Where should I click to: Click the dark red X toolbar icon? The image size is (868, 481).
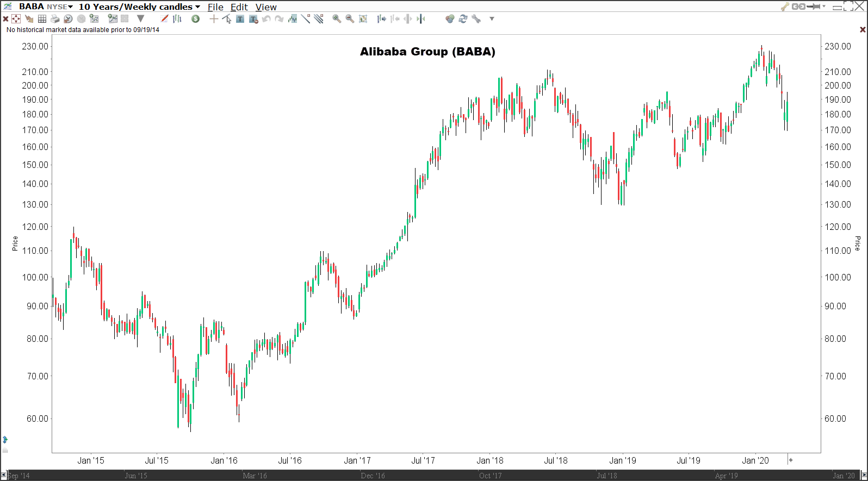coord(5,19)
